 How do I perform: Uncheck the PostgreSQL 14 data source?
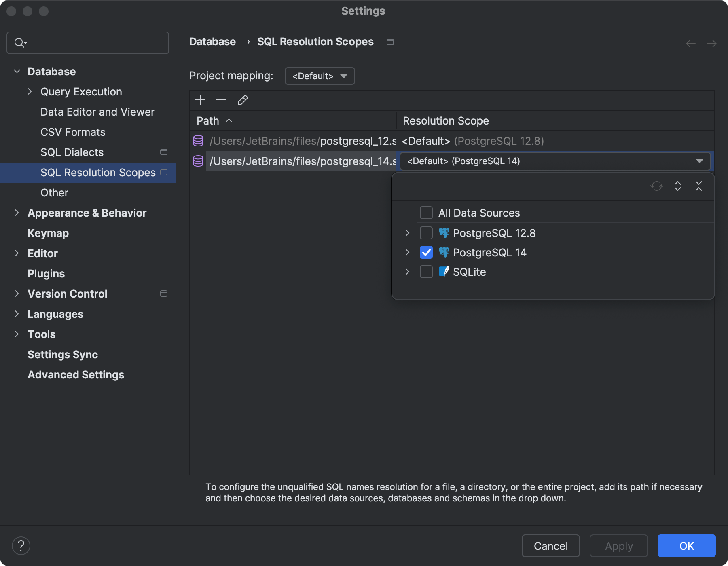point(426,252)
